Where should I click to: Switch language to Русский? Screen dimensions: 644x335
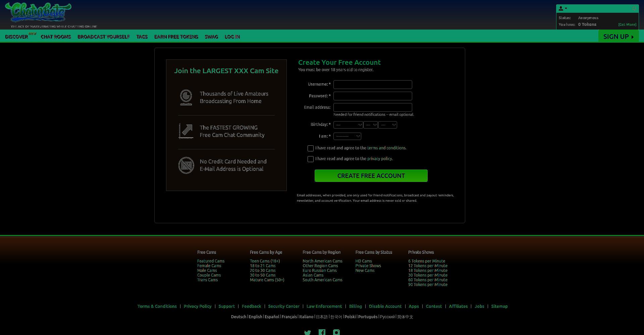387,317
